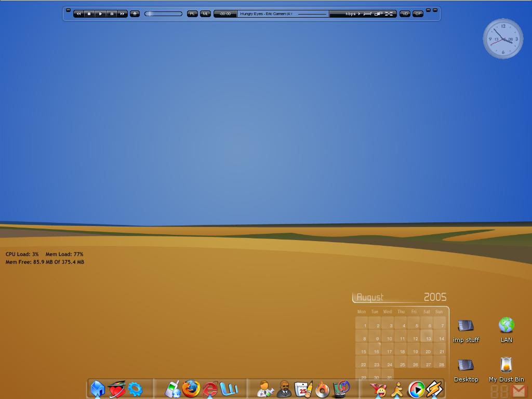
Task: Toggle repeat mode in player
Action: click(x=378, y=14)
